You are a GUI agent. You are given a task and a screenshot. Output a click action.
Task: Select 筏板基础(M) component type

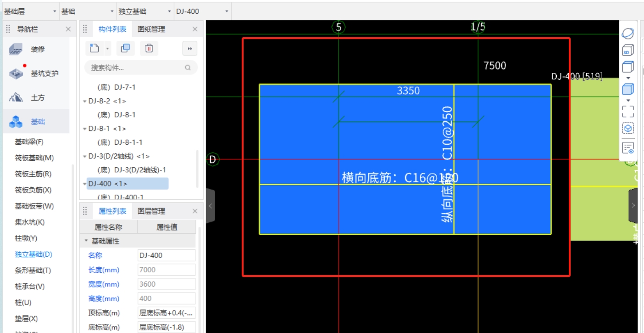click(34, 158)
